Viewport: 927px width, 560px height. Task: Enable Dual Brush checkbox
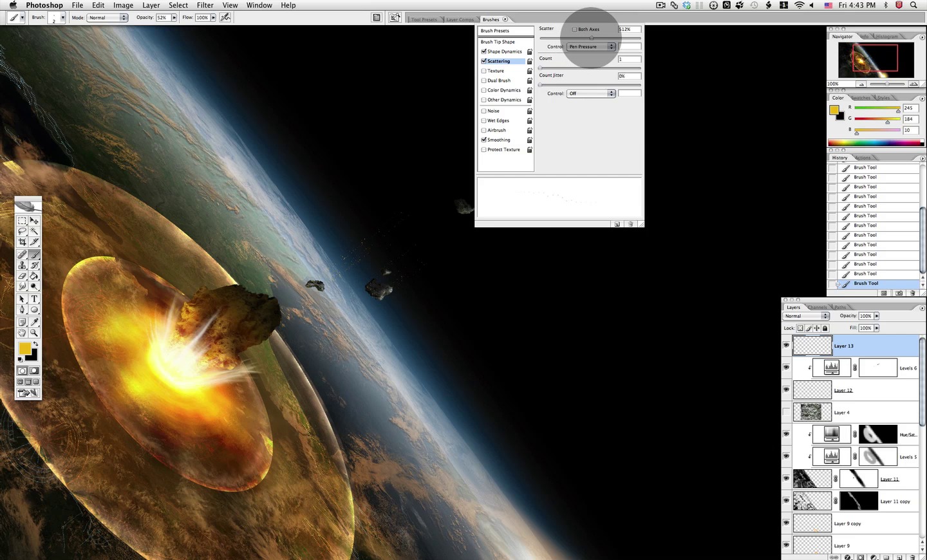[x=484, y=80]
